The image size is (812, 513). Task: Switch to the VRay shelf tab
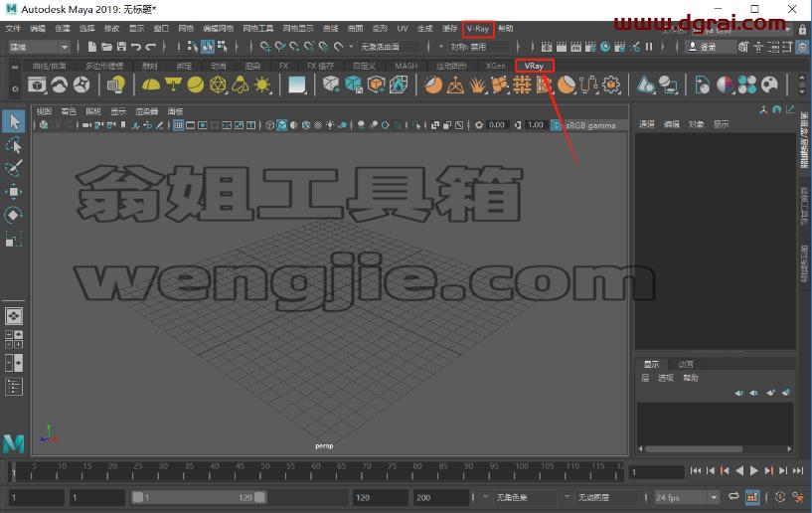534,66
